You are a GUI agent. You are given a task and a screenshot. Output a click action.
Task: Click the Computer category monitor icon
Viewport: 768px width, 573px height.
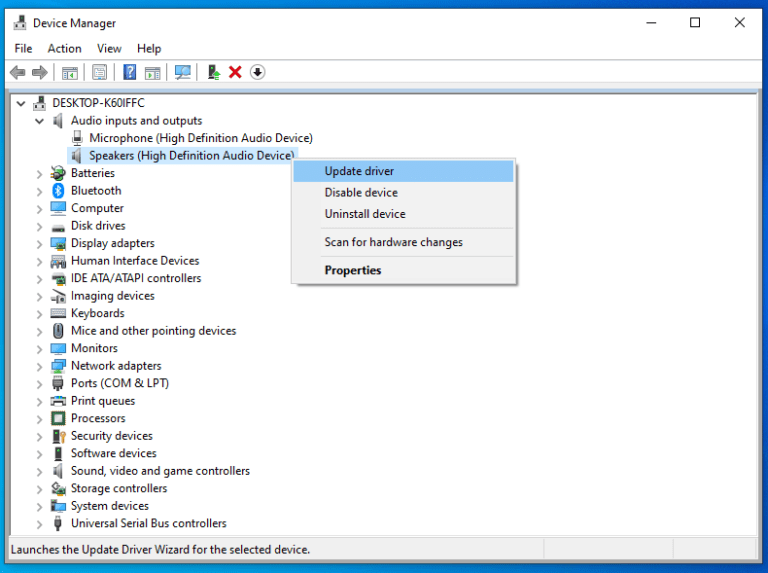tap(58, 208)
